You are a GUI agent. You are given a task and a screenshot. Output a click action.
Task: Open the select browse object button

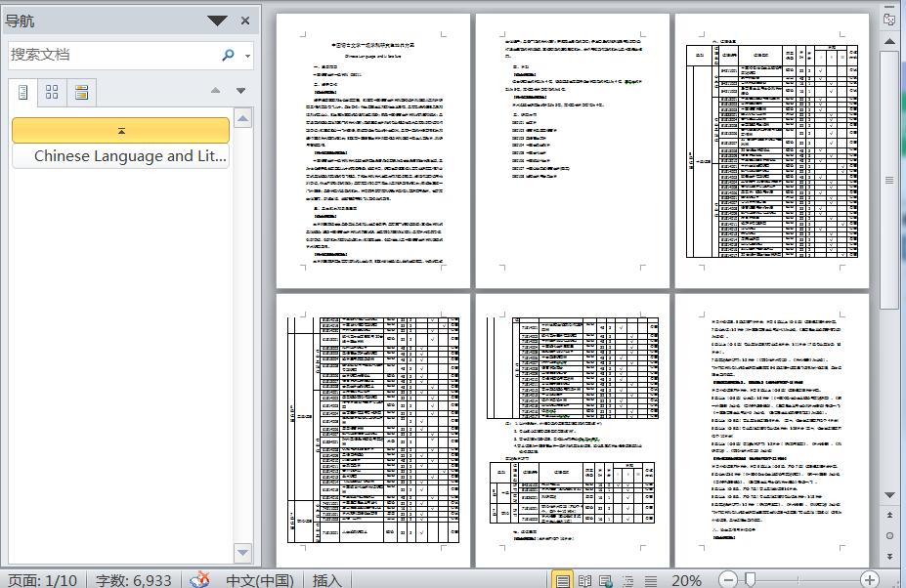[889, 535]
